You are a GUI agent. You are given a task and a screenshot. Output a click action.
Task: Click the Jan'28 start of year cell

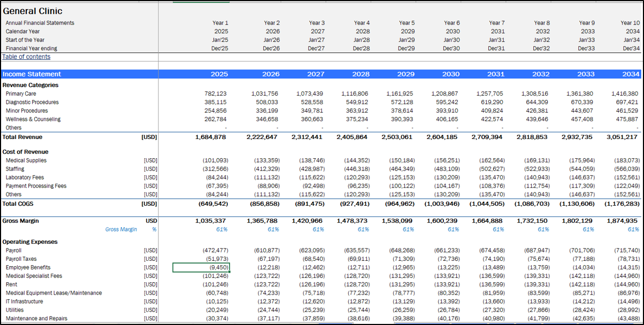click(x=362, y=40)
